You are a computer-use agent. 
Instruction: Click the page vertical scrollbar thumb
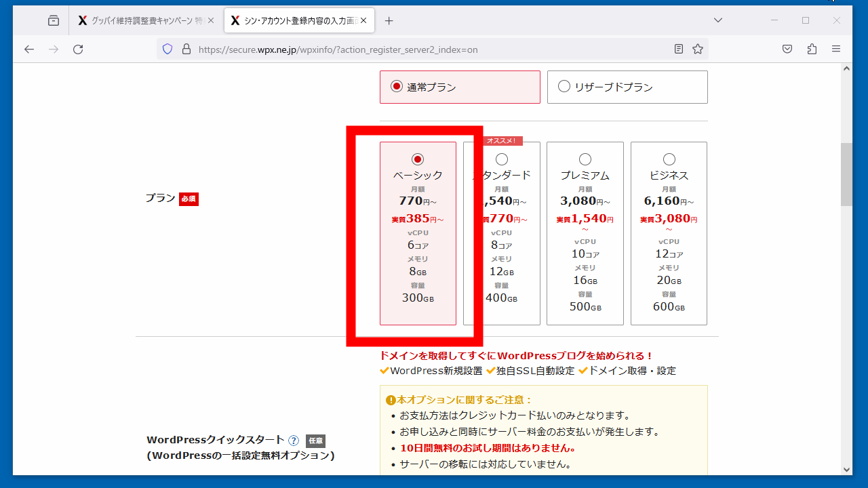[846, 174]
